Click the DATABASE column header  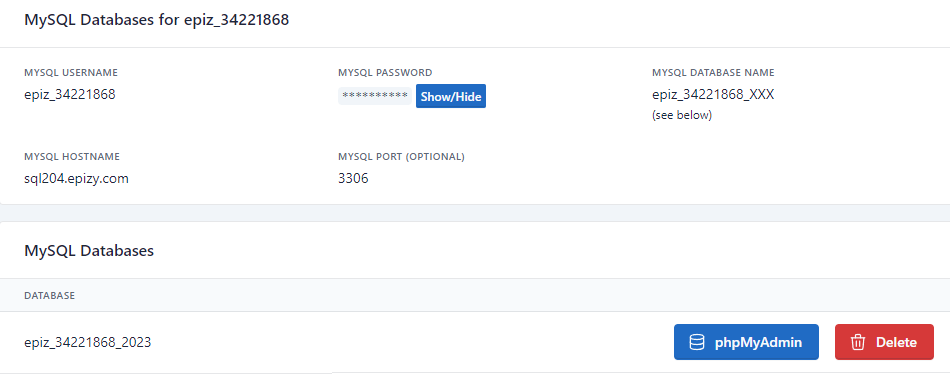click(50, 295)
